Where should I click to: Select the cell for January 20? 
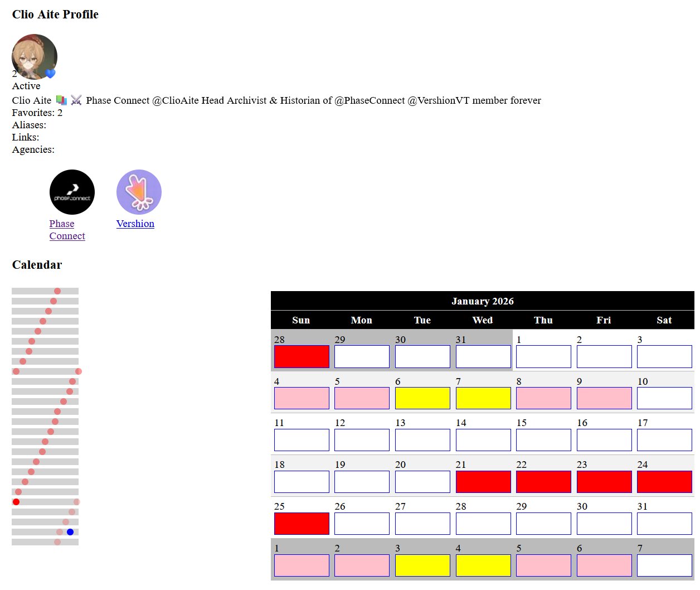[422, 482]
